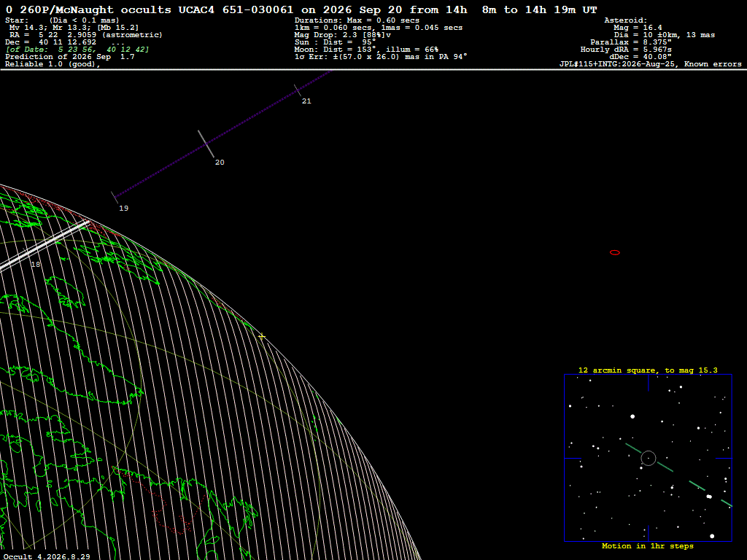Click the Occult 4.2026.8.29 version text

click(47, 556)
